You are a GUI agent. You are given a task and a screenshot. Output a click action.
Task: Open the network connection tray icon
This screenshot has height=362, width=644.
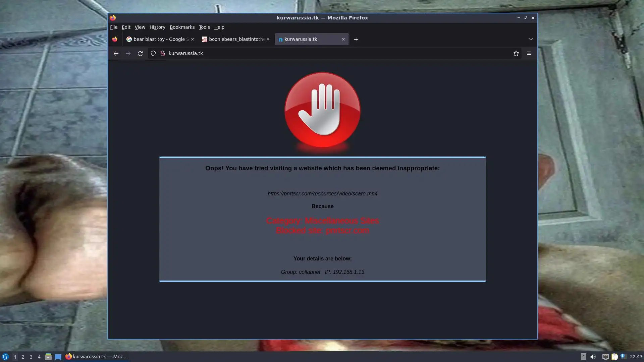605,357
